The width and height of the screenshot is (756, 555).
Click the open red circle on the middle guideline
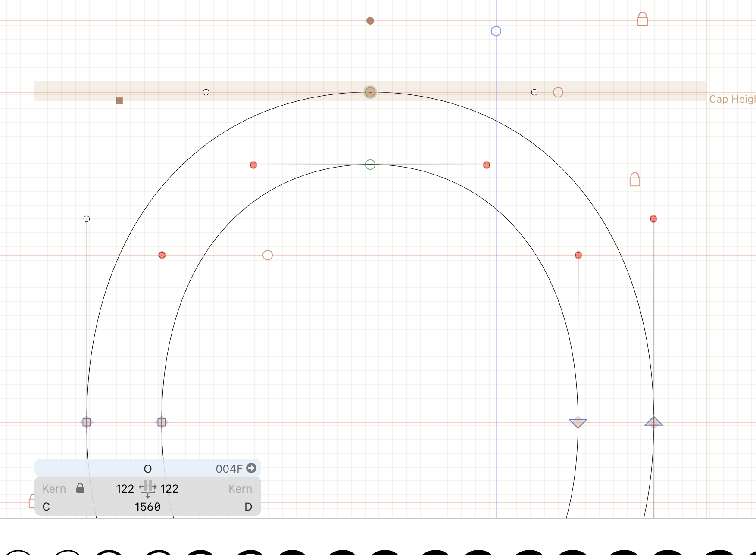tap(268, 255)
